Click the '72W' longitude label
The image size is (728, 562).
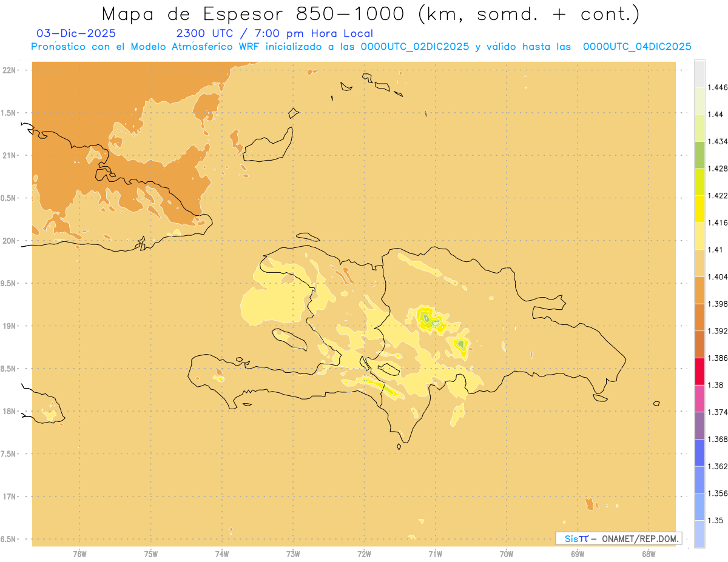tap(364, 554)
